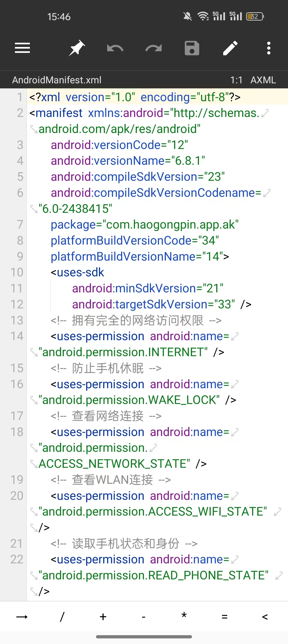The image size is (288, 644).
Task: Click the undo arrow icon
Action: coord(115,48)
